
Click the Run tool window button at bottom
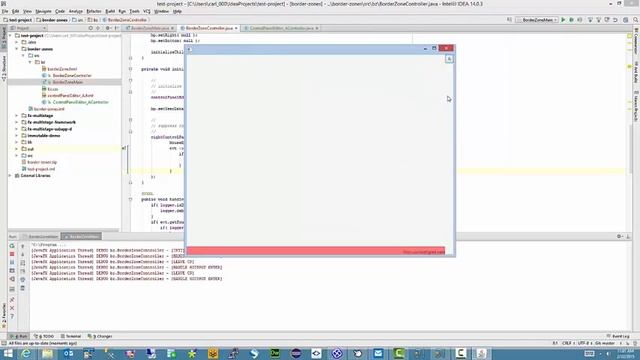(x=19, y=336)
